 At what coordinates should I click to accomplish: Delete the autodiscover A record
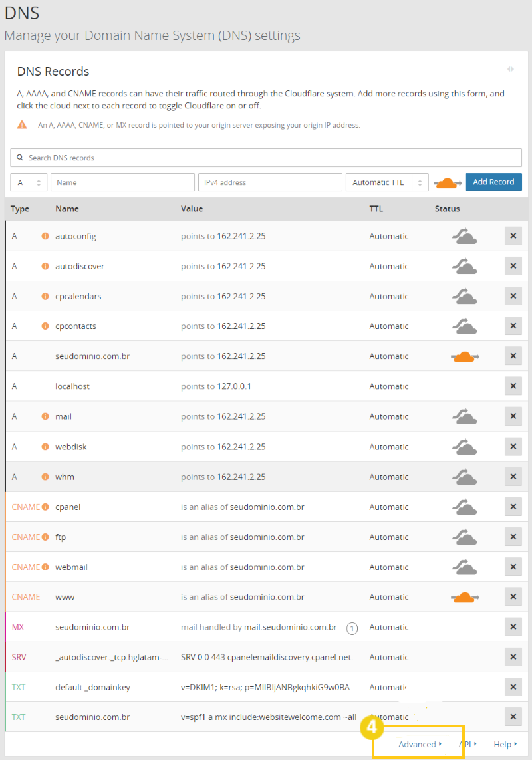513,266
